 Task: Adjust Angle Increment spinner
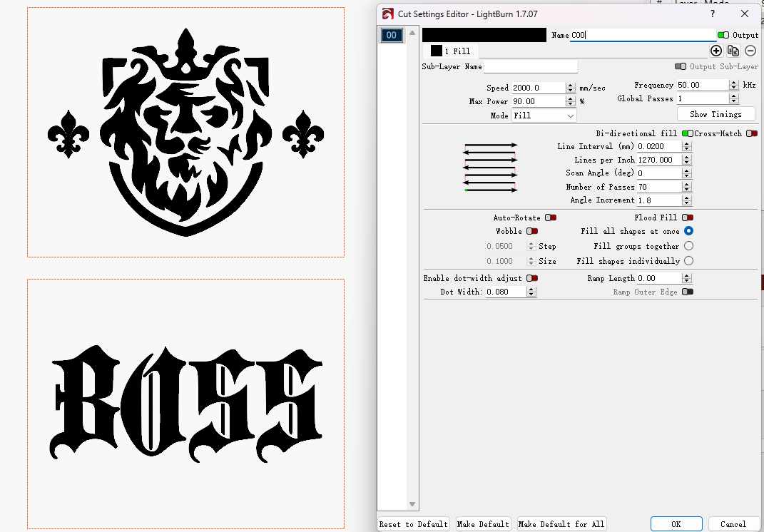point(687,200)
